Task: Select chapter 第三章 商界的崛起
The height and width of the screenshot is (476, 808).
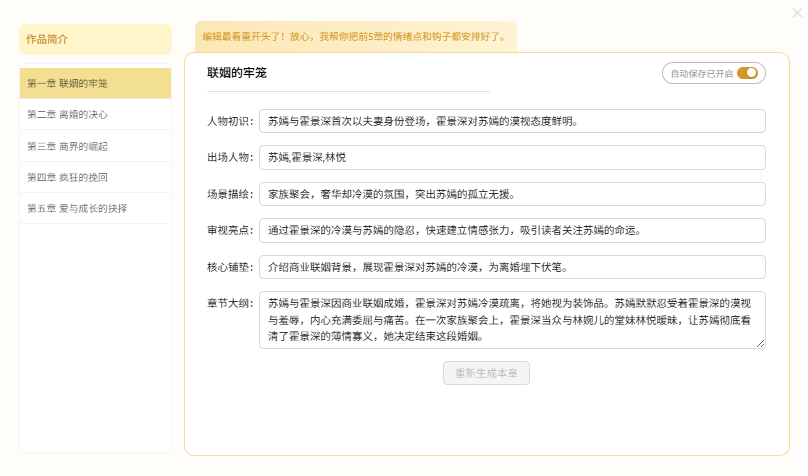Action: click(x=95, y=146)
